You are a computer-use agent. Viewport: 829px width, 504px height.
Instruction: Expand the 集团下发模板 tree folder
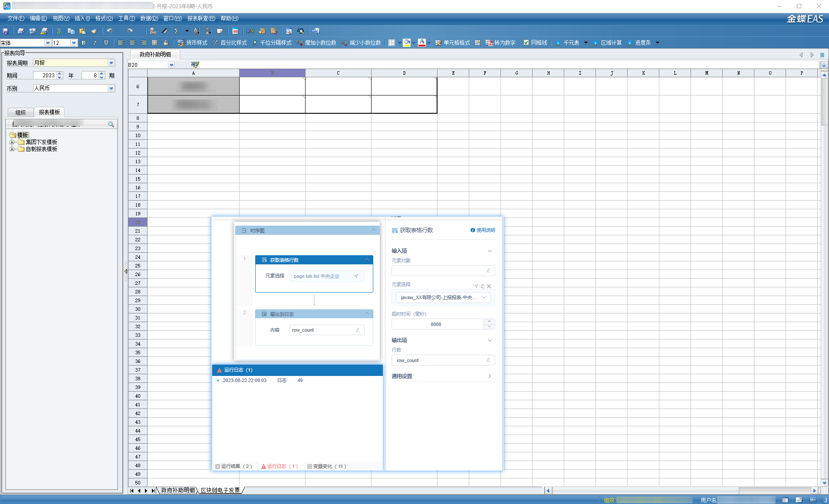click(x=12, y=142)
